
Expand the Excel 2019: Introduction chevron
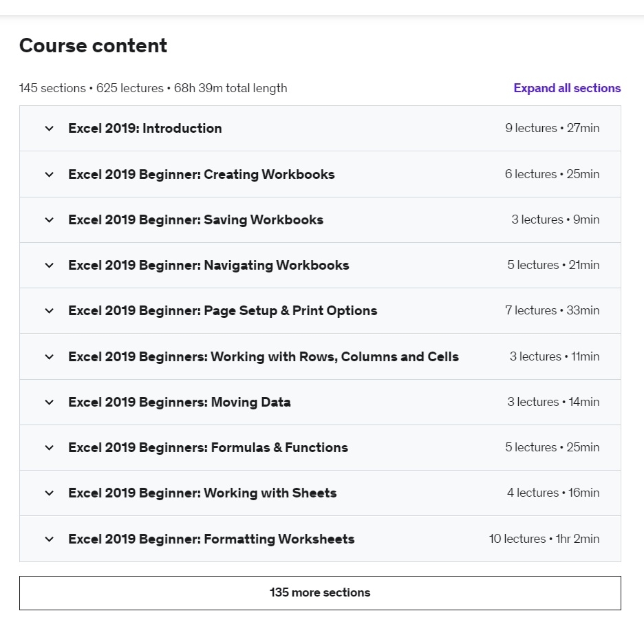[49, 129]
